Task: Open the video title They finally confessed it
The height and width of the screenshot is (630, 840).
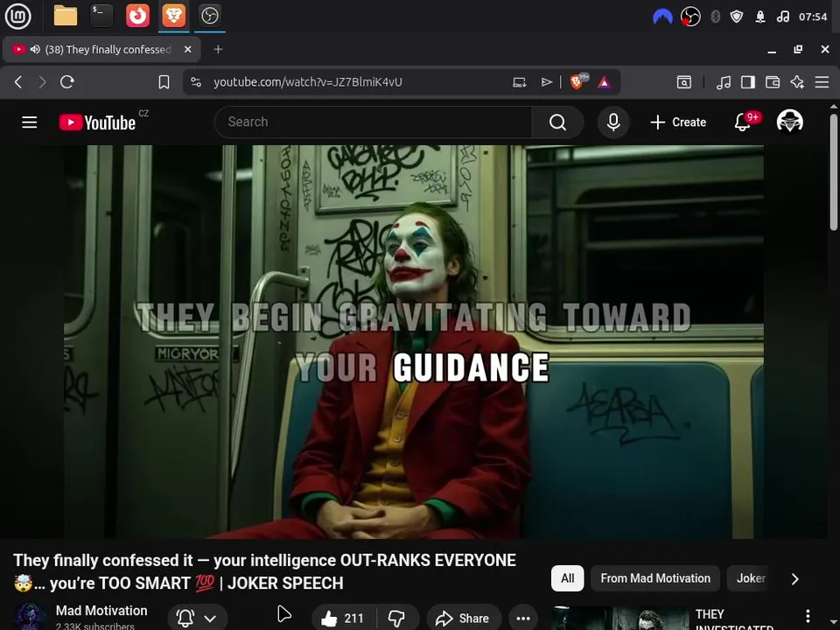Action: pyautogui.click(x=264, y=571)
